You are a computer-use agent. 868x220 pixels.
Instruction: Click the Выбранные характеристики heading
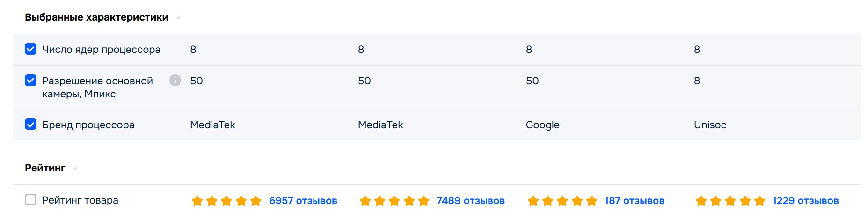click(96, 17)
